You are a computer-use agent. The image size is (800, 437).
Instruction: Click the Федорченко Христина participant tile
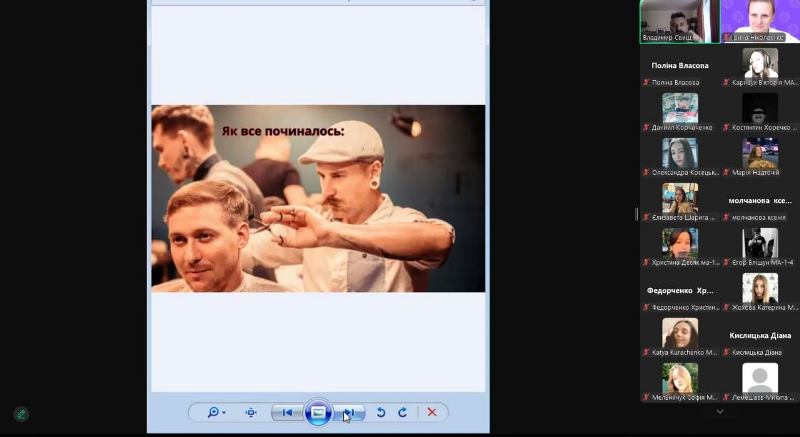[680, 291]
